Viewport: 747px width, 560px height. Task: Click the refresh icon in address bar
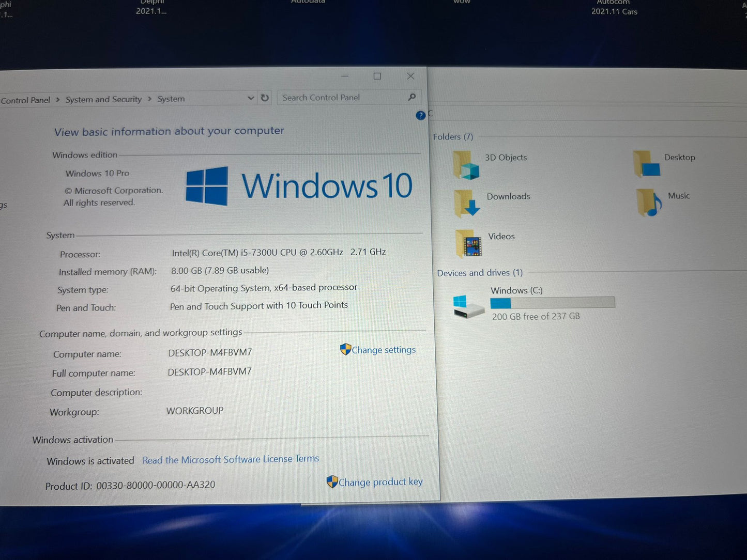pos(265,98)
